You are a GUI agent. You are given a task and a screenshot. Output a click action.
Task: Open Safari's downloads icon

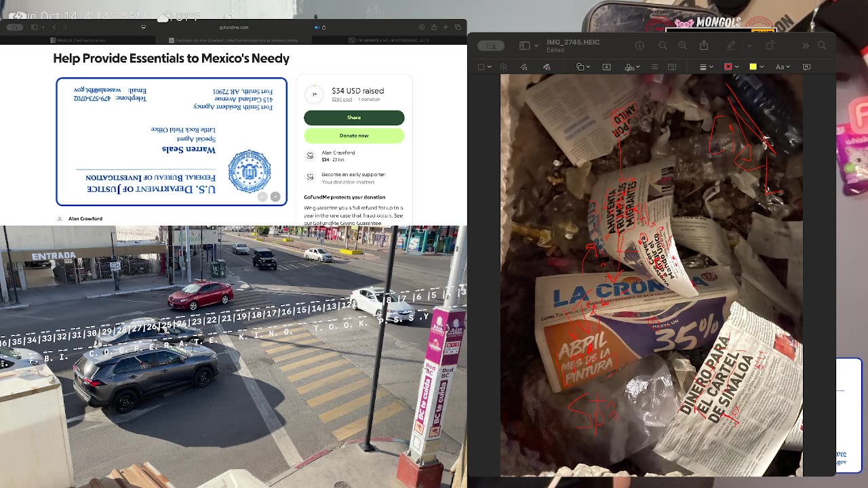(x=422, y=27)
